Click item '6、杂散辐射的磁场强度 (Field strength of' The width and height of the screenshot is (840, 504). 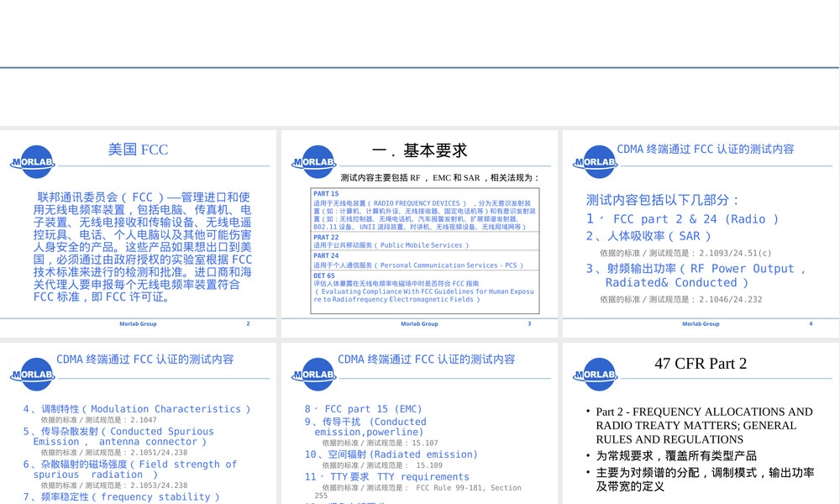coord(129,470)
